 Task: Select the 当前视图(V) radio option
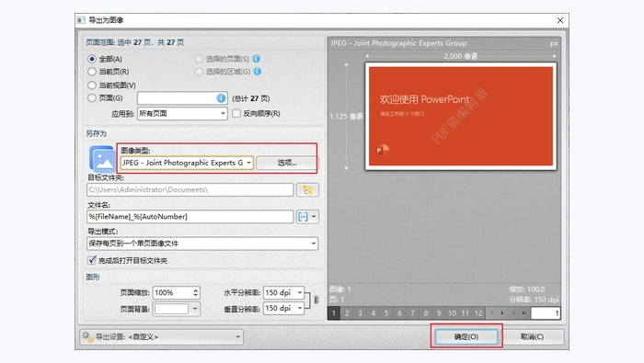click(92, 85)
